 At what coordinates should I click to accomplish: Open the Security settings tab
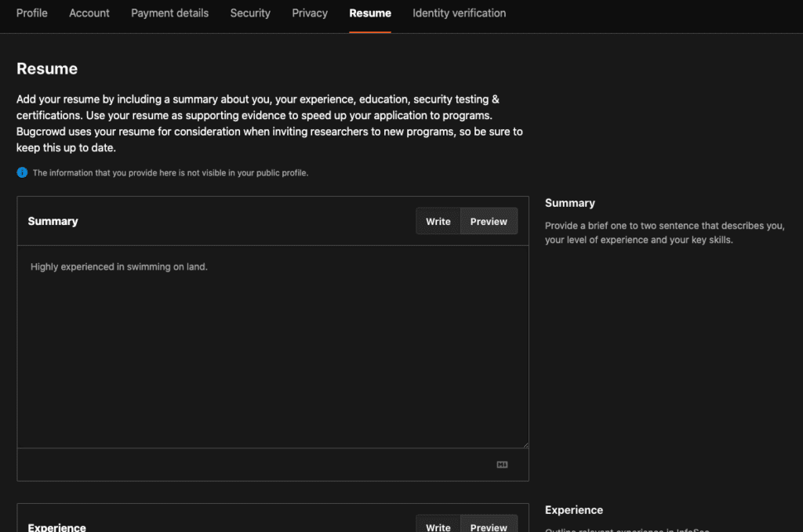tap(250, 13)
